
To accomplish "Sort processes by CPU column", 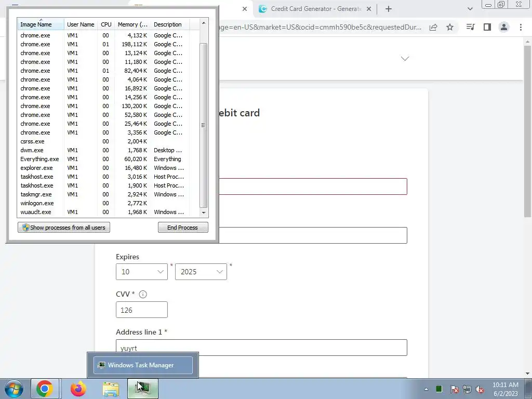I will [106, 24].
